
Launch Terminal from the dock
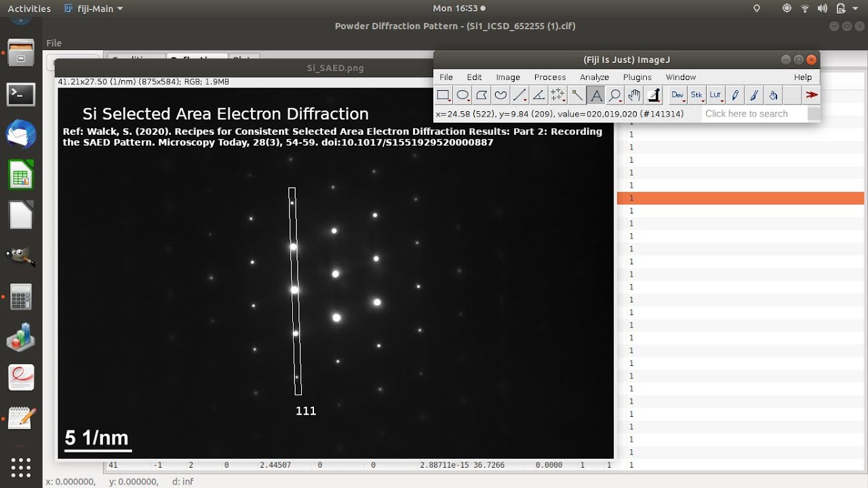coord(21,94)
